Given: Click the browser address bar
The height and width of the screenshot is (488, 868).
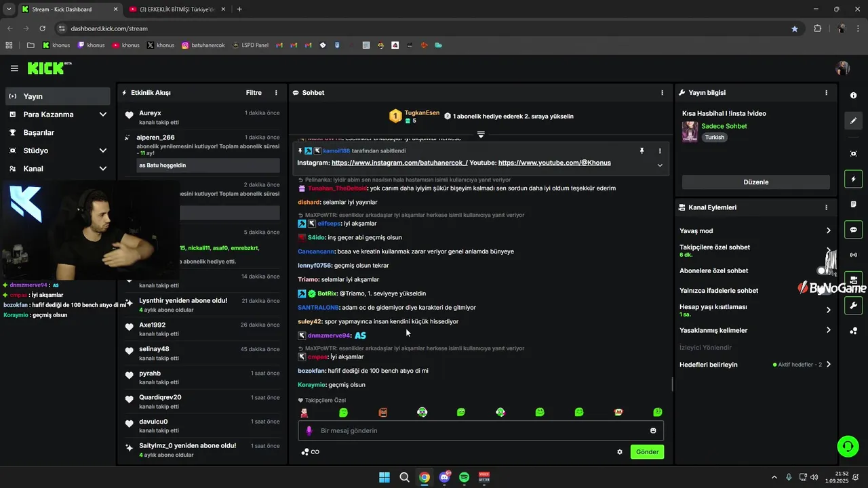Looking at the screenshot, I should tap(420, 28).
